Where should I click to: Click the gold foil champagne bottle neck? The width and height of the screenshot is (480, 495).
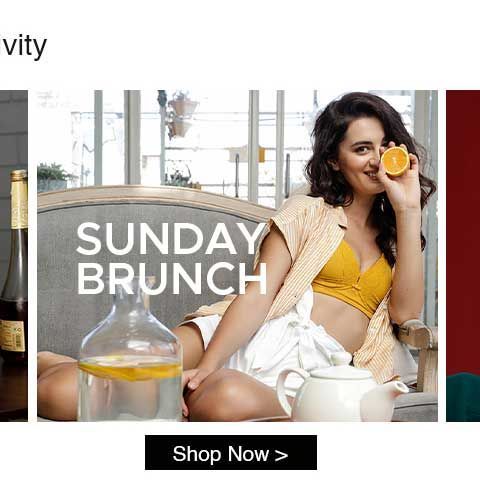coord(19,199)
